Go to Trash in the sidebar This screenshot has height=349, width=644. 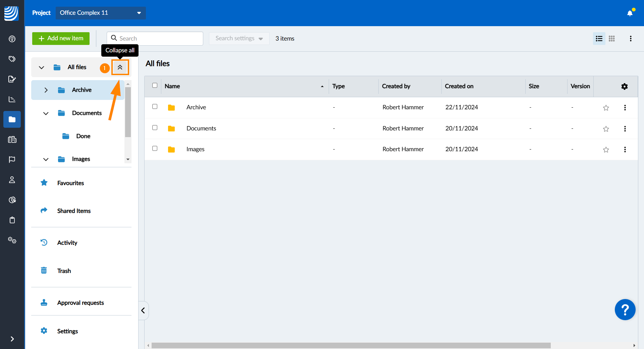[64, 271]
